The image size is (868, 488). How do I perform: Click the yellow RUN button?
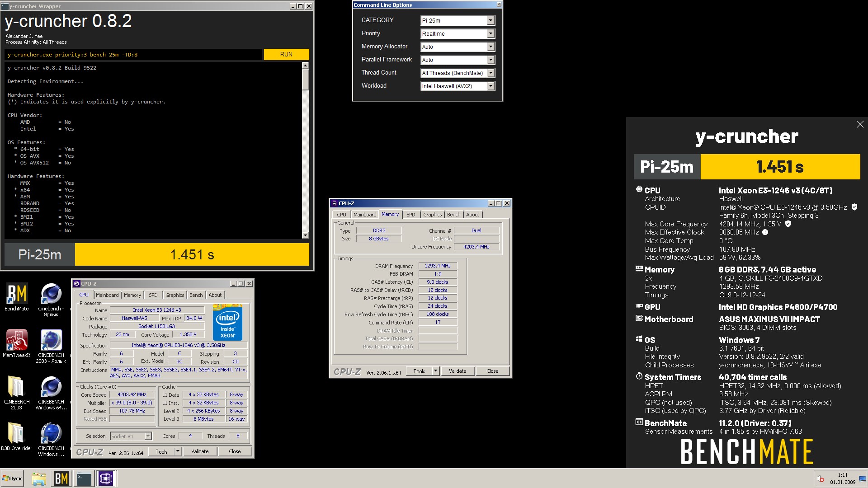pyautogui.click(x=286, y=54)
